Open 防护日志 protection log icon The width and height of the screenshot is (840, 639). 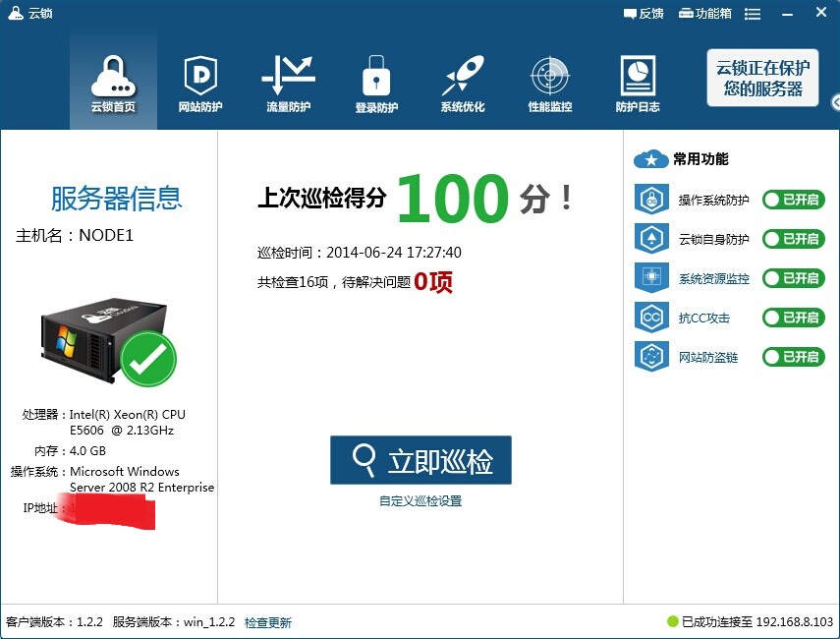coord(638,84)
